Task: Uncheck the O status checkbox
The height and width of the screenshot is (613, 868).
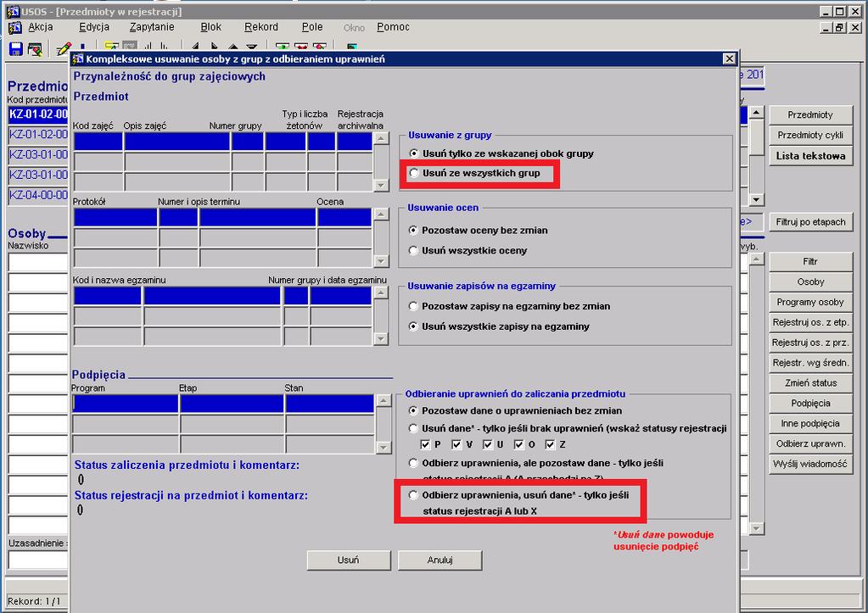Action: pos(518,444)
